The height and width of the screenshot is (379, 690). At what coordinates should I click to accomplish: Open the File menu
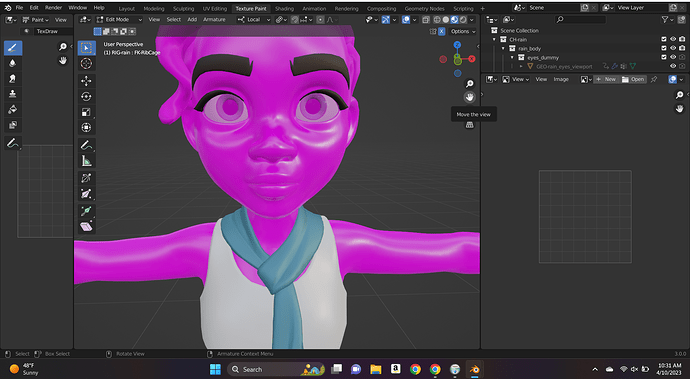click(x=19, y=8)
